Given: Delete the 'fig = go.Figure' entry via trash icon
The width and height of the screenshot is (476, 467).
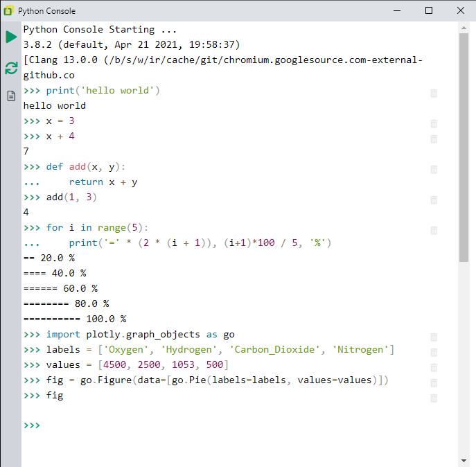Looking at the screenshot, I should pos(434,382).
